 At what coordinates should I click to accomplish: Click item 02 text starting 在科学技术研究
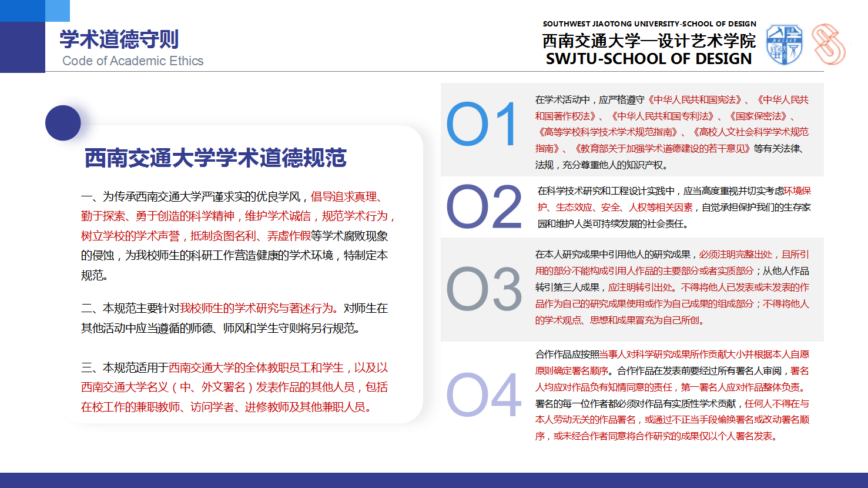(x=674, y=207)
